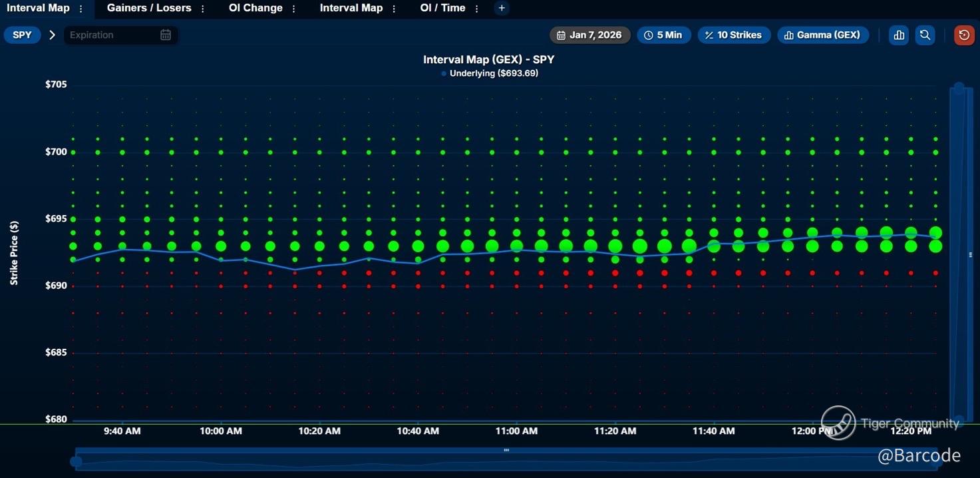Screen dimensions: 980x478
Task: Click the SPY ticker symbol button
Action: click(x=23, y=35)
